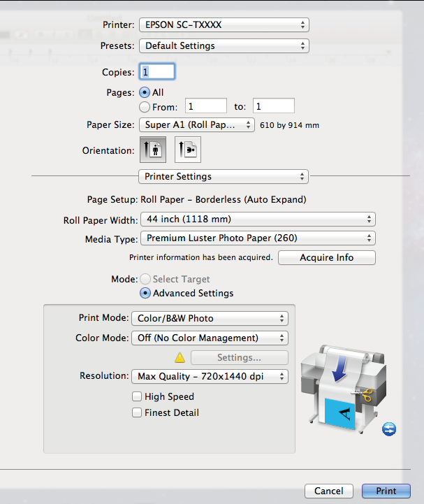Click the Copies input field
Viewport: 424px width, 504px height.
pyautogui.click(x=157, y=71)
